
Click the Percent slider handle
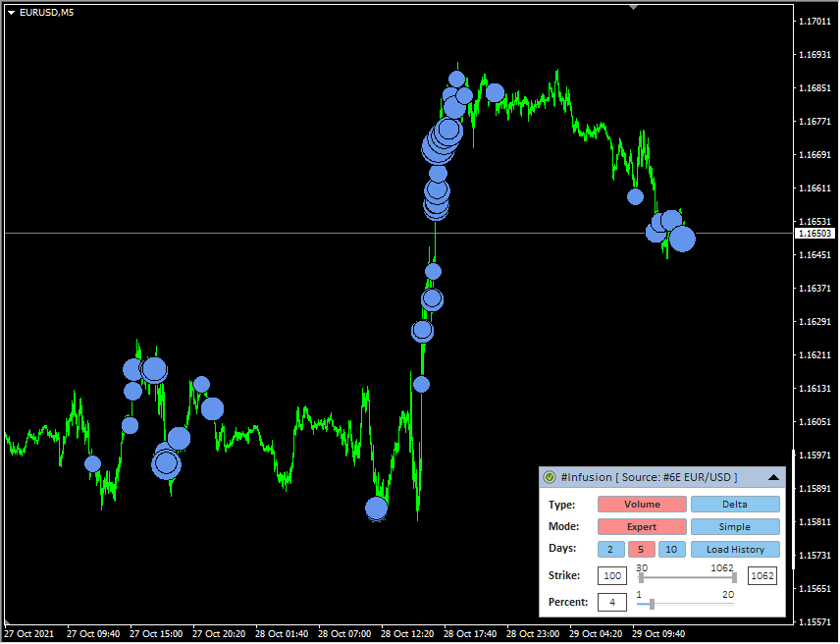pos(652,603)
